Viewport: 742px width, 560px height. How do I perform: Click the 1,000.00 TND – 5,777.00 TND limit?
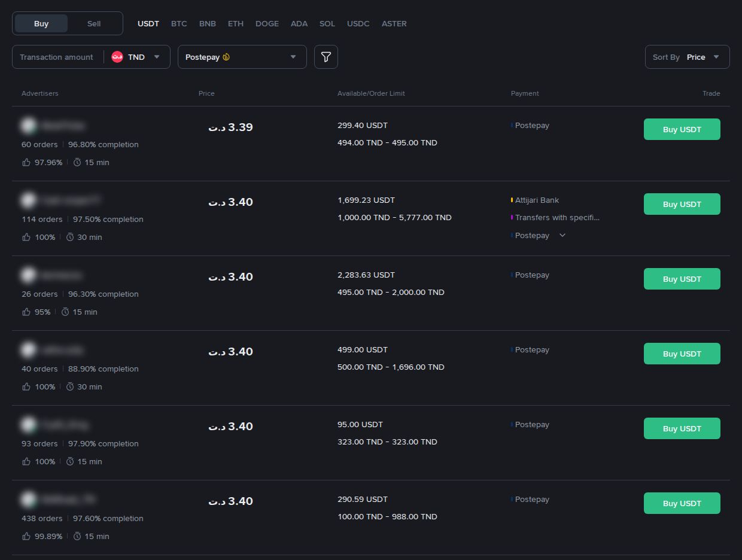pyautogui.click(x=394, y=217)
